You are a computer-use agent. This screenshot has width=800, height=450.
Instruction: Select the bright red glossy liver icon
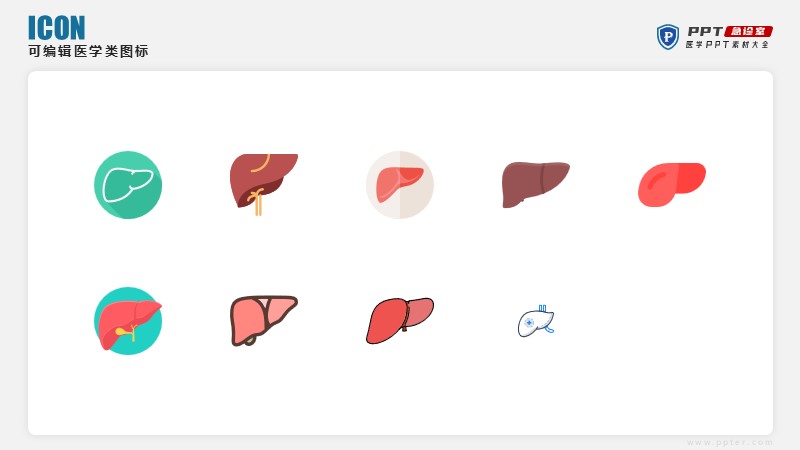tap(672, 185)
